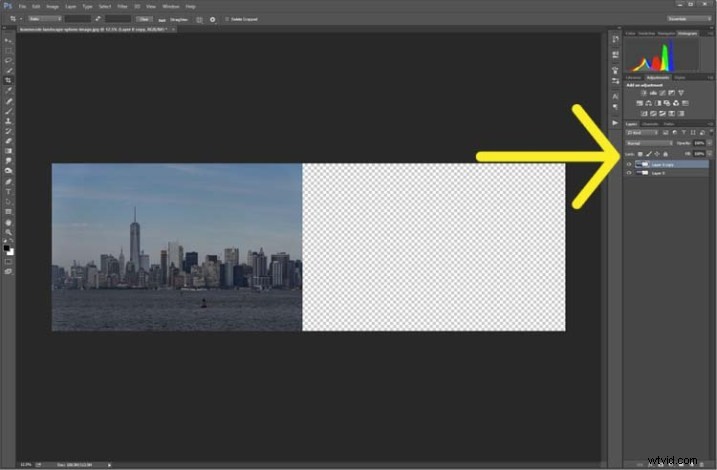This screenshot has height=470, width=717.
Task: Switch to the Paths tab
Action: click(669, 124)
